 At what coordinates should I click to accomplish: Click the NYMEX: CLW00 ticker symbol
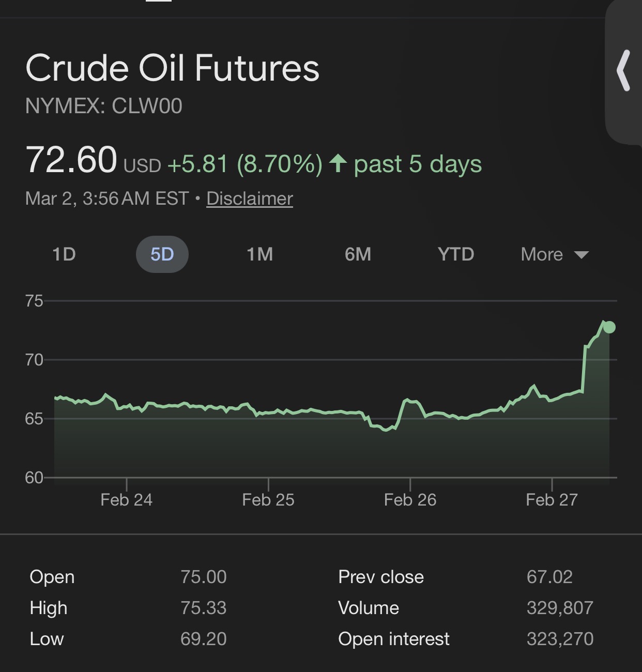click(x=104, y=106)
